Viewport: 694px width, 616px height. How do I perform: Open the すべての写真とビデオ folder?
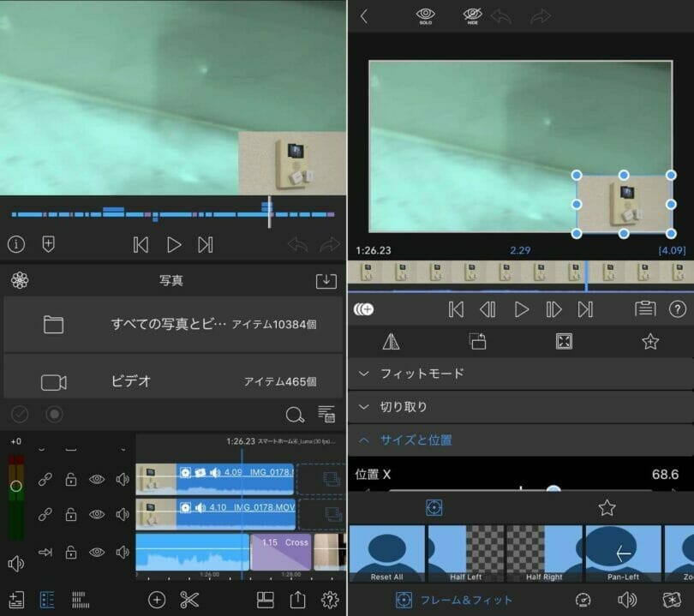point(173,325)
